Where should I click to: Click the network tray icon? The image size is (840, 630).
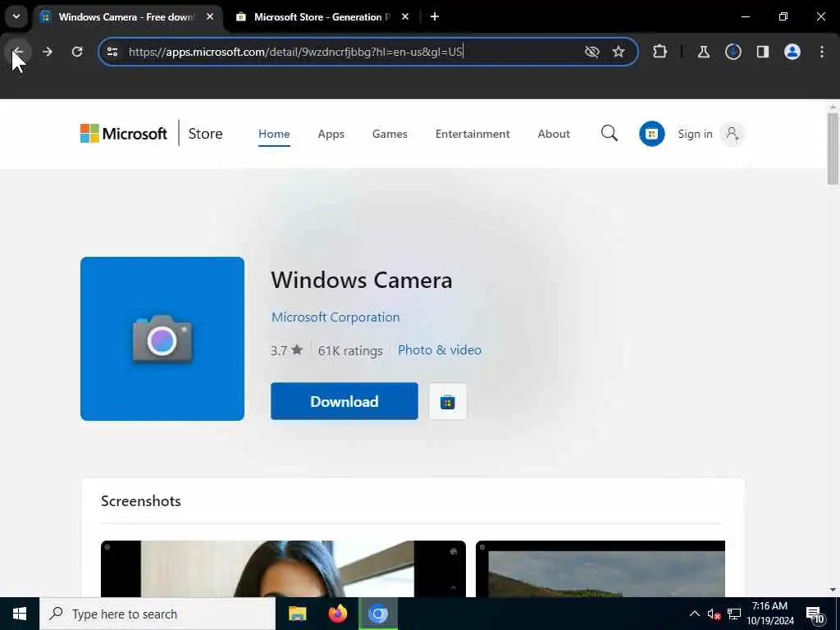[x=734, y=614]
